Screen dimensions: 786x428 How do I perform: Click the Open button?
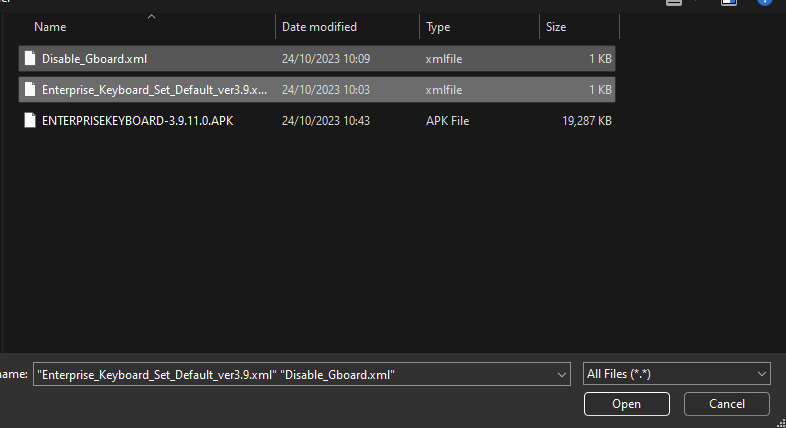[627, 404]
